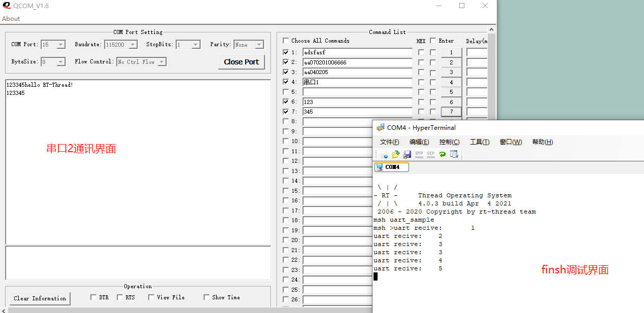644x313 pixels.
Task: Click send button 2 in Command List
Action: click(x=451, y=62)
